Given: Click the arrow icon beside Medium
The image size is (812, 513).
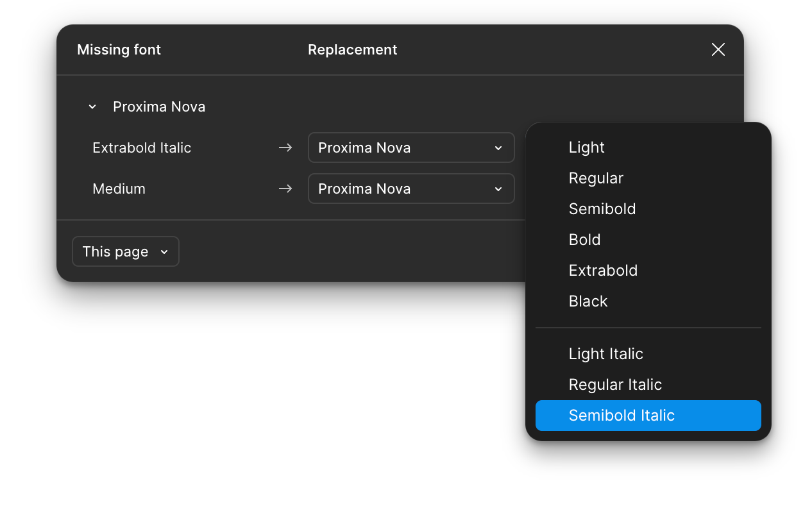Looking at the screenshot, I should tap(285, 189).
